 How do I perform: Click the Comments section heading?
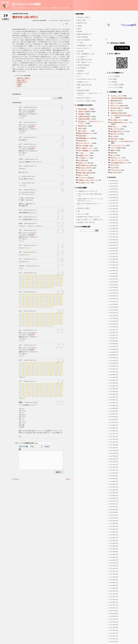tap(17, 103)
